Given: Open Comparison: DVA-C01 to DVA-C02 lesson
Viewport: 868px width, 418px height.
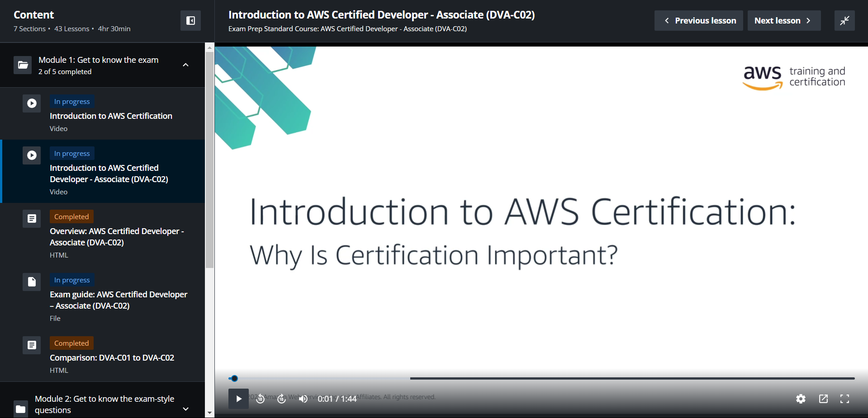Looking at the screenshot, I should (112, 358).
